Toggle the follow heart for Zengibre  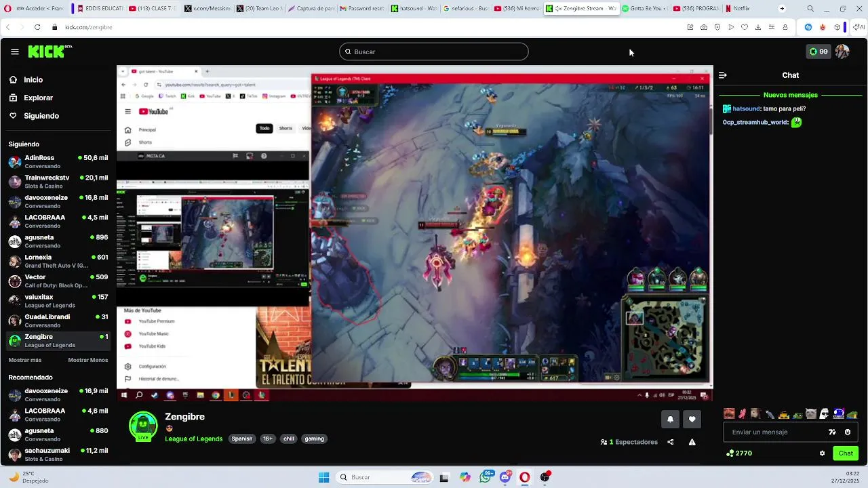point(692,419)
